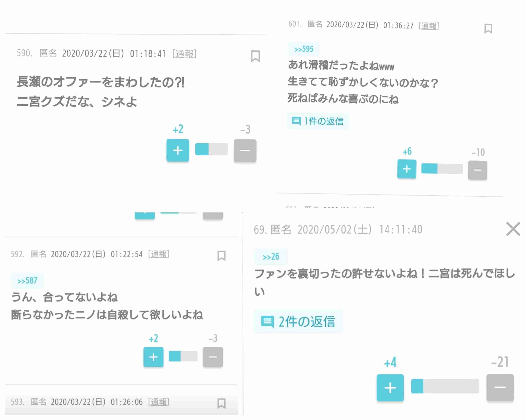
Task: Bookmark comment number 593
Action: coord(221,403)
